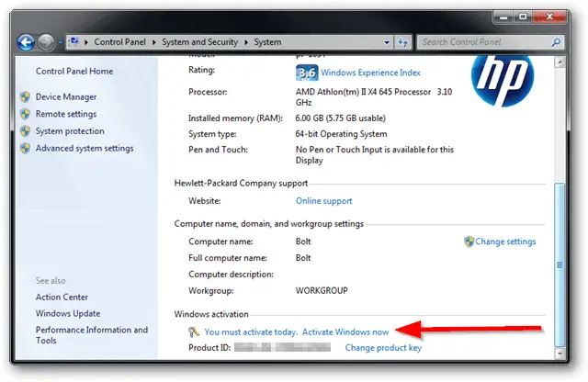
Task: Open the address bar history dropdown
Action: pyautogui.click(x=387, y=42)
